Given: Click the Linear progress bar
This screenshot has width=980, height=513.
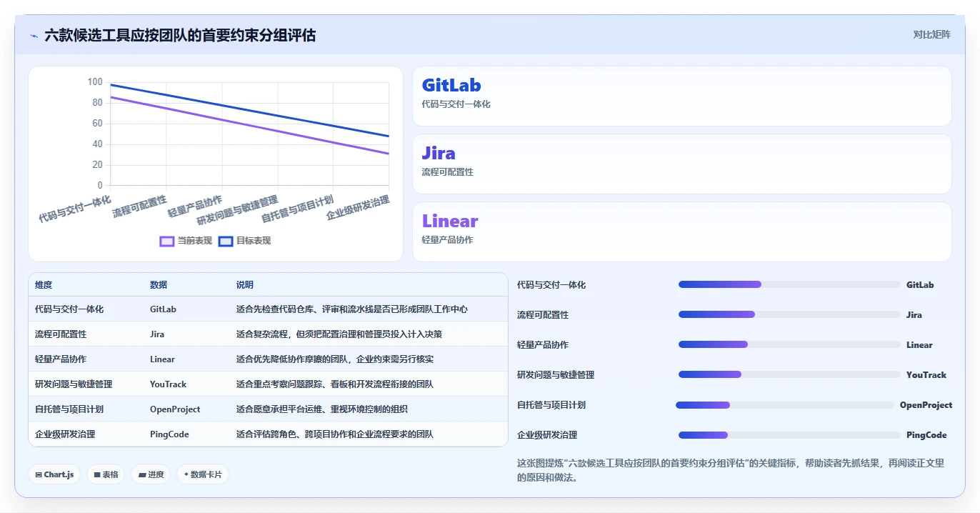Looking at the screenshot, I should 789,344.
